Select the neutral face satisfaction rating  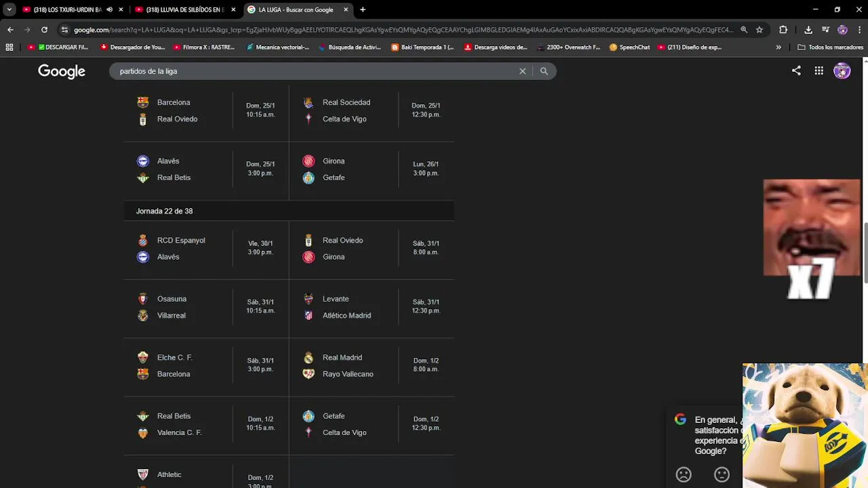coord(722,474)
